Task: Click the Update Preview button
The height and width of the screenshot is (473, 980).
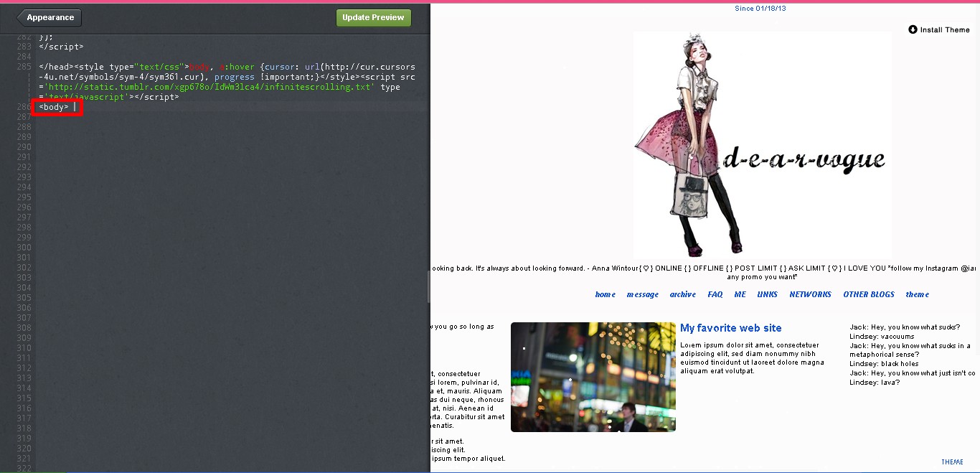Action: tap(373, 17)
